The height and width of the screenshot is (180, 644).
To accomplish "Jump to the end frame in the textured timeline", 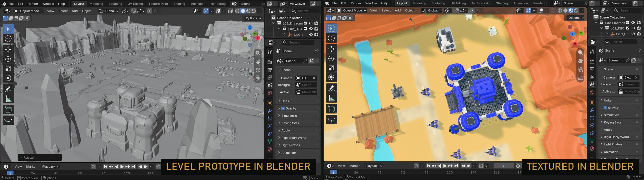I will click(456, 166).
